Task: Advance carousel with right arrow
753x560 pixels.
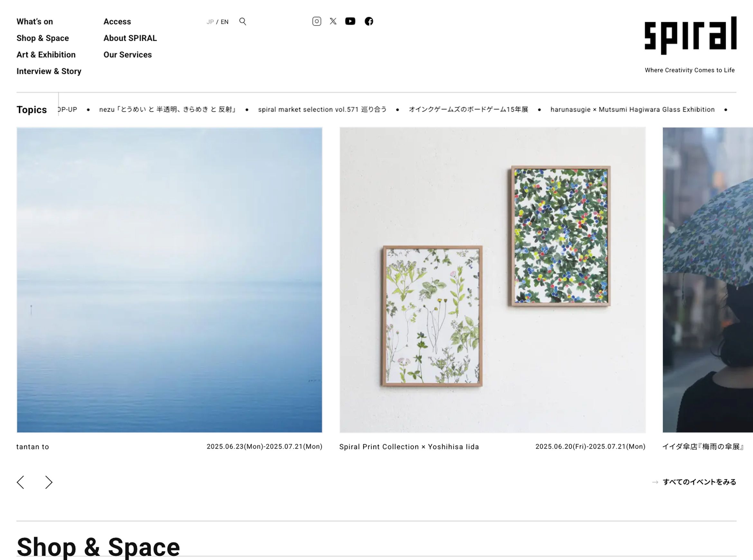Action: (49, 482)
